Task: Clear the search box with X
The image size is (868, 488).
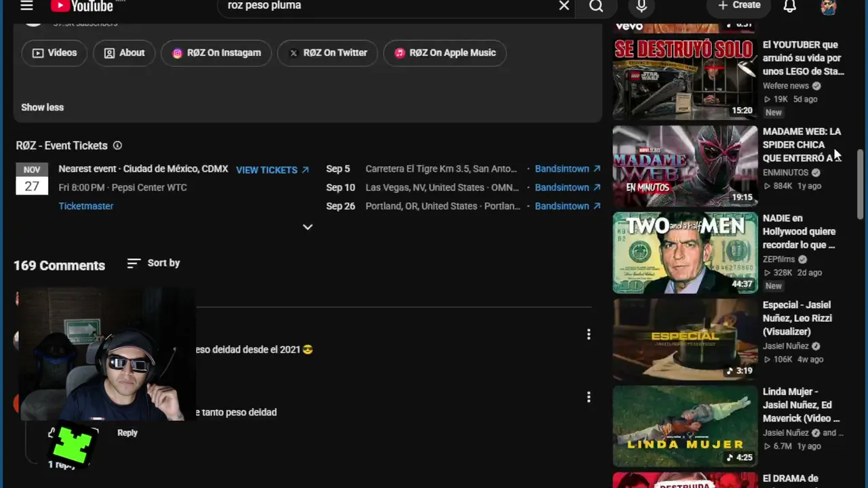Action: (564, 6)
